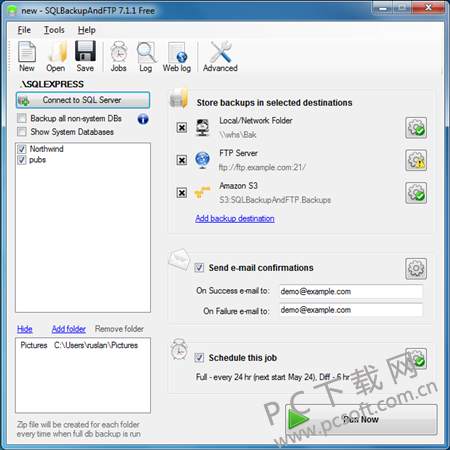This screenshot has height=450, width=450.
Task: Click the Hide folders link
Action: (x=25, y=329)
